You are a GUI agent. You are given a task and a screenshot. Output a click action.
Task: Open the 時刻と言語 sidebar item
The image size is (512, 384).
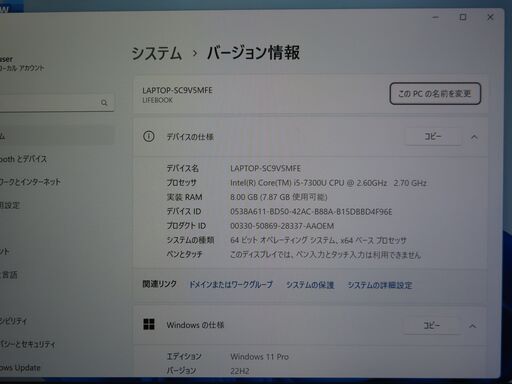9,275
